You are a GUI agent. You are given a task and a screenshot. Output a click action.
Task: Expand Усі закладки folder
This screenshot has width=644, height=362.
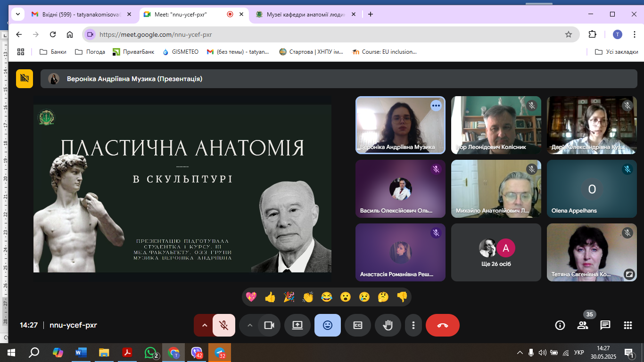tap(617, 52)
